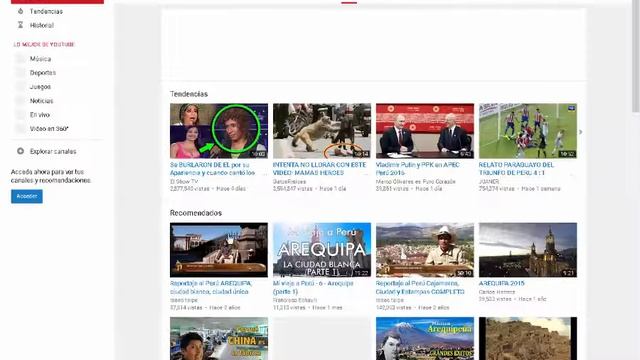Show next Tendencias videos with arrow

click(x=580, y=132)
